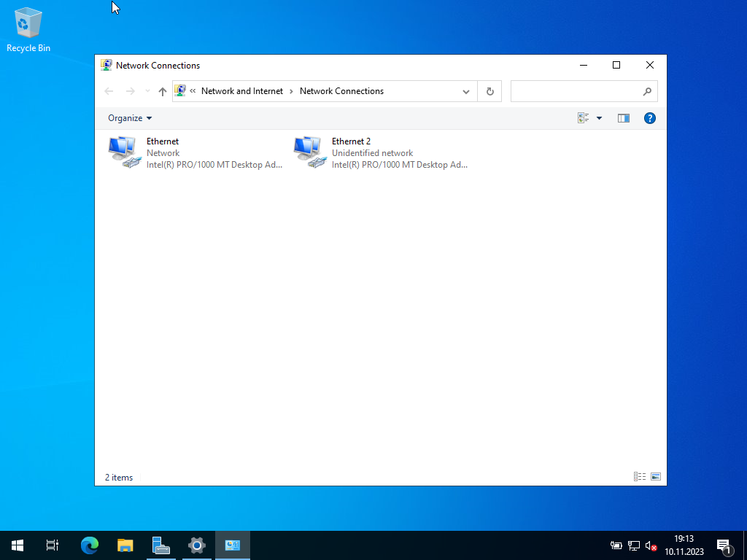Maximize the Network Connections window
This screenshot has height=560, width=747.
(616, 65)
